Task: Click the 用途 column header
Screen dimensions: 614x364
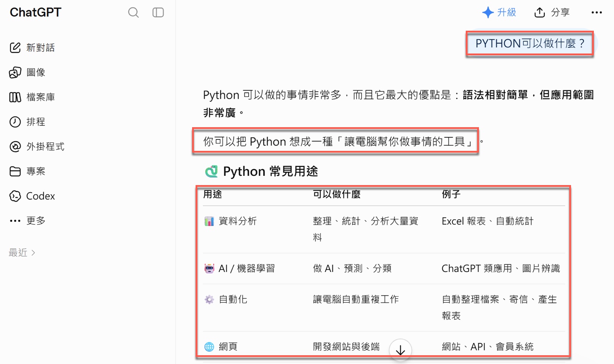Action: pos(212,194)
